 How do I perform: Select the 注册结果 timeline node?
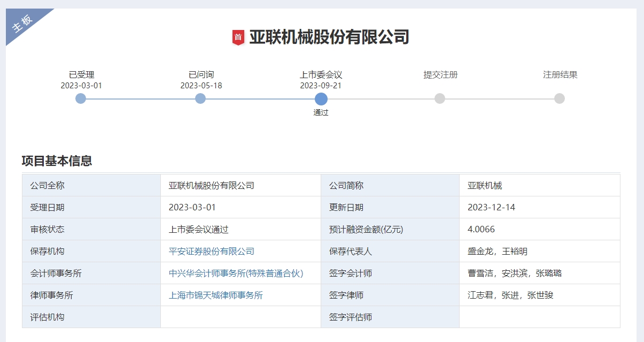point(560,98)
